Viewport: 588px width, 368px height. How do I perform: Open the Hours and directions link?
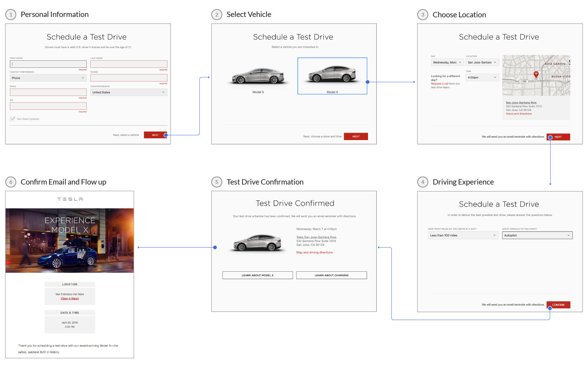tap(519, 114)
